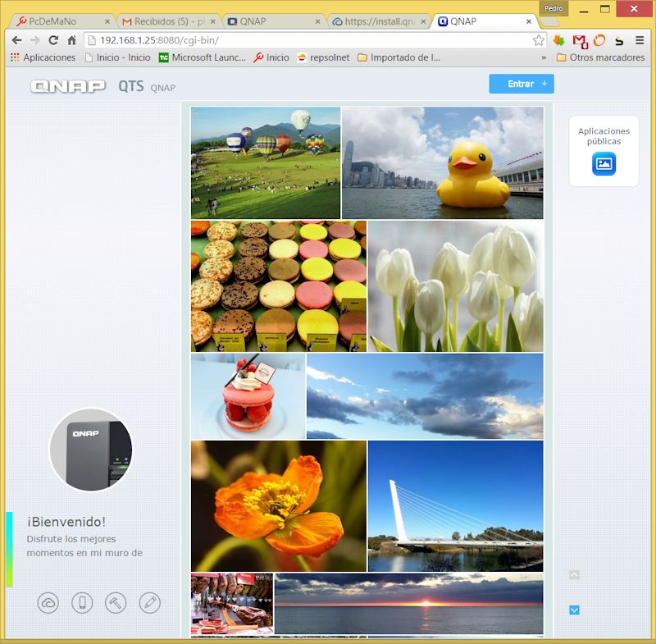Open the white tulips photo
The height and width of the screenshot is (644, 656).
click(456, 286)
